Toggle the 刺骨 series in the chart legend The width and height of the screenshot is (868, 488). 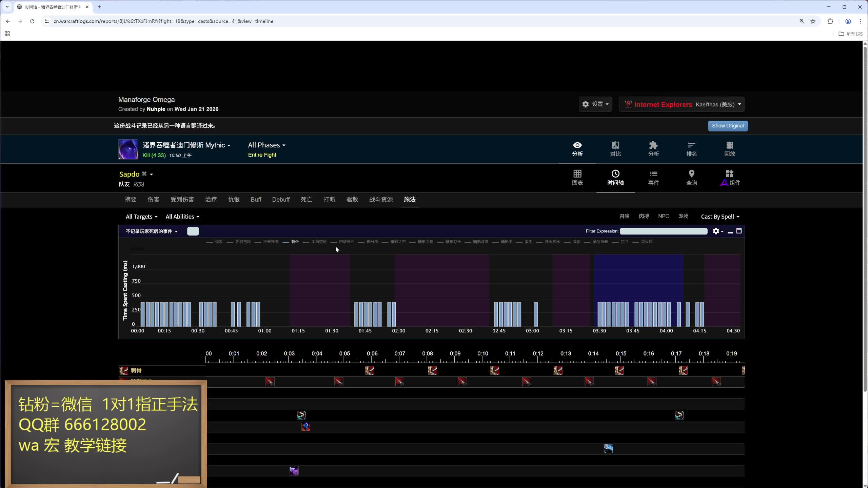tap(295, 242)
